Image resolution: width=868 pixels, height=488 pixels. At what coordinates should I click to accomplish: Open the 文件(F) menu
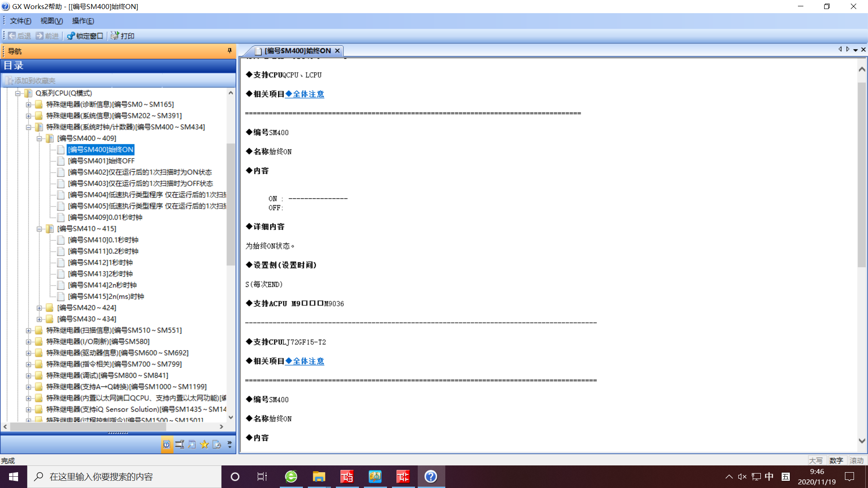click(x=20, y=21)
